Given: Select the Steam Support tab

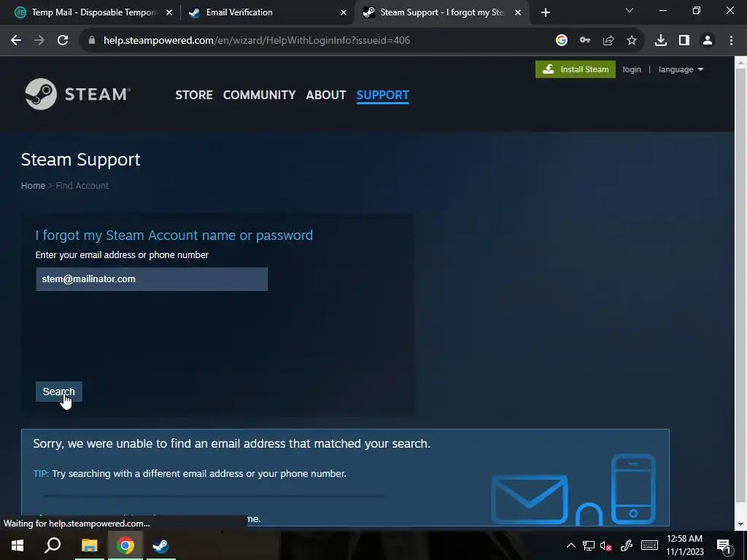Looking at the screenshot, I should 441,12.
